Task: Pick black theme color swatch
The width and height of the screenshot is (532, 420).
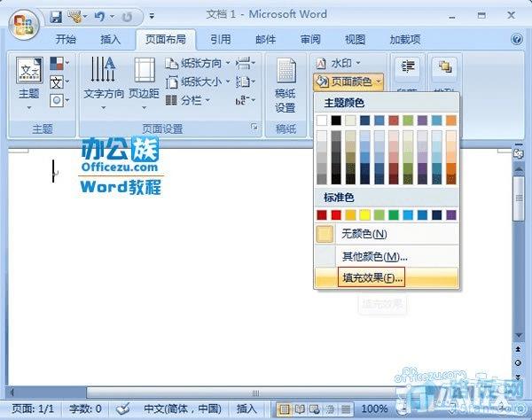Action: [336, 121]
